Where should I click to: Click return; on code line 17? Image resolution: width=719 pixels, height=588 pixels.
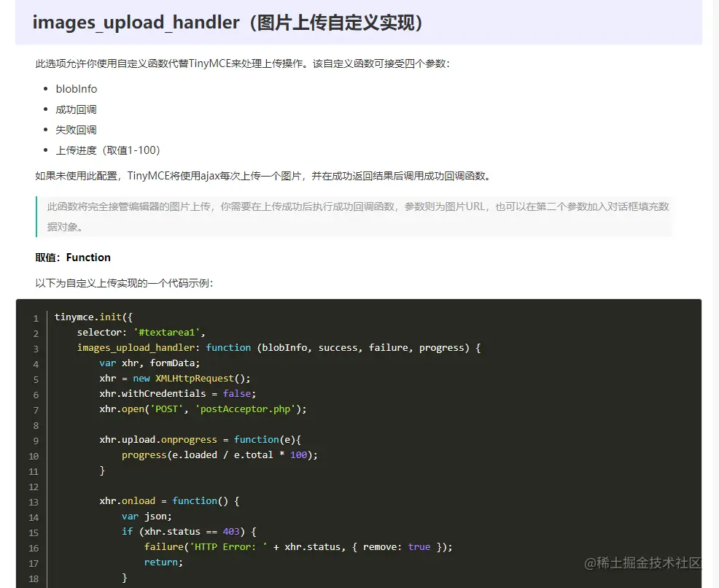coord(163,562)
